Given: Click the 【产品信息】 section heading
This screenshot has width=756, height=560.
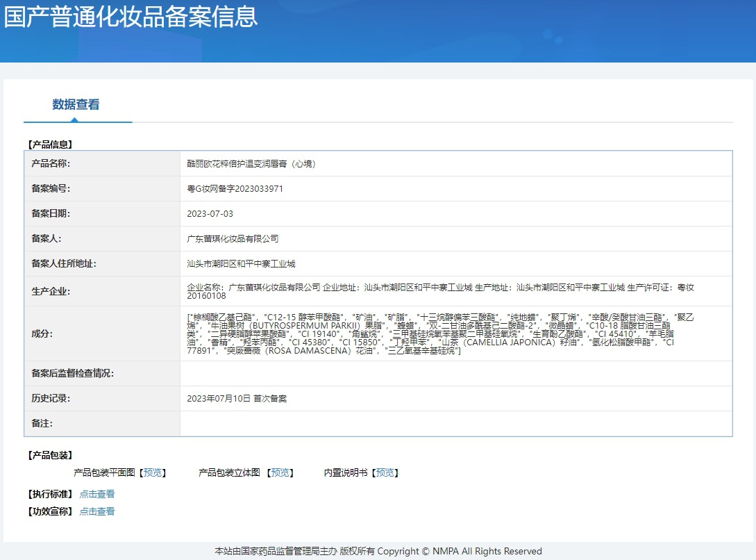Looking at the screenshot, I should [50, 145].
